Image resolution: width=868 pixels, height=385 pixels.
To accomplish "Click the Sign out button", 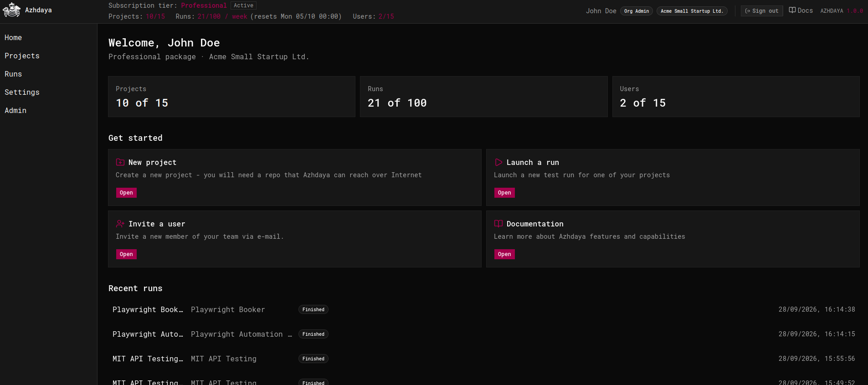I will (x=762, y=11).
